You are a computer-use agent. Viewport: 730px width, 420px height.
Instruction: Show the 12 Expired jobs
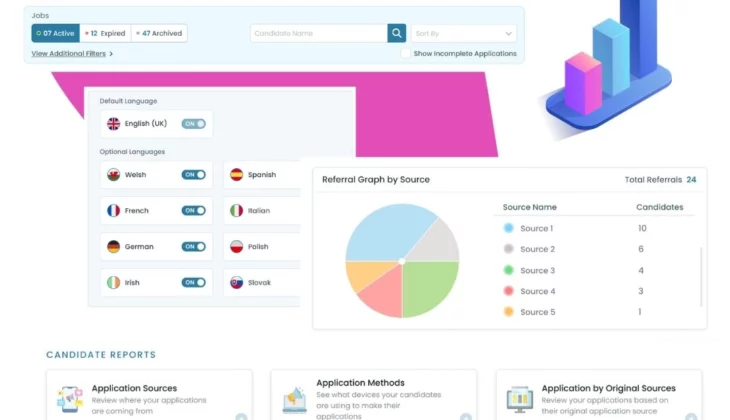click(x=105, y=33)
